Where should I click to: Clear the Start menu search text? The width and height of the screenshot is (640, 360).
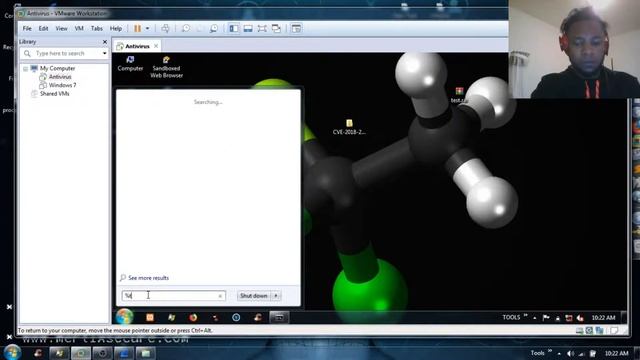220,296
